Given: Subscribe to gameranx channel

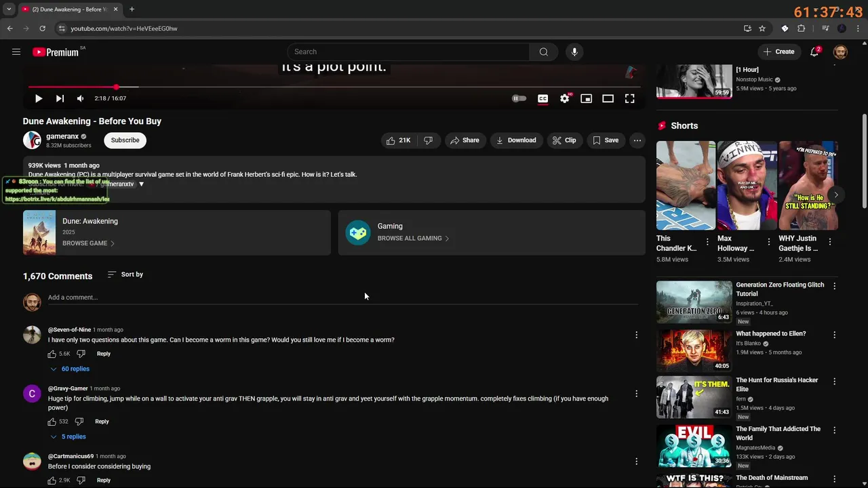Looking at the screenshot, I should coord(125,140).
